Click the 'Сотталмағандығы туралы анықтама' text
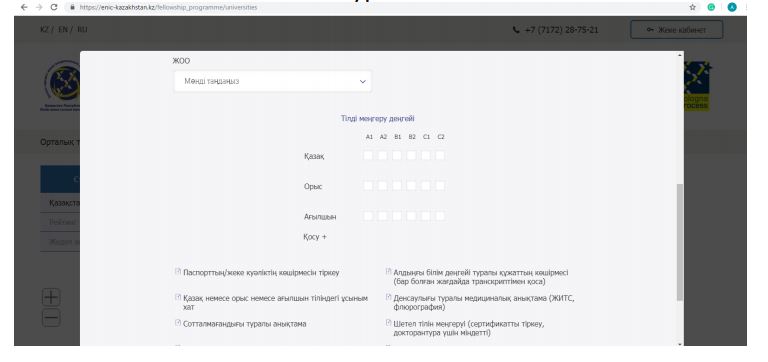 click(x=244, y=324)
